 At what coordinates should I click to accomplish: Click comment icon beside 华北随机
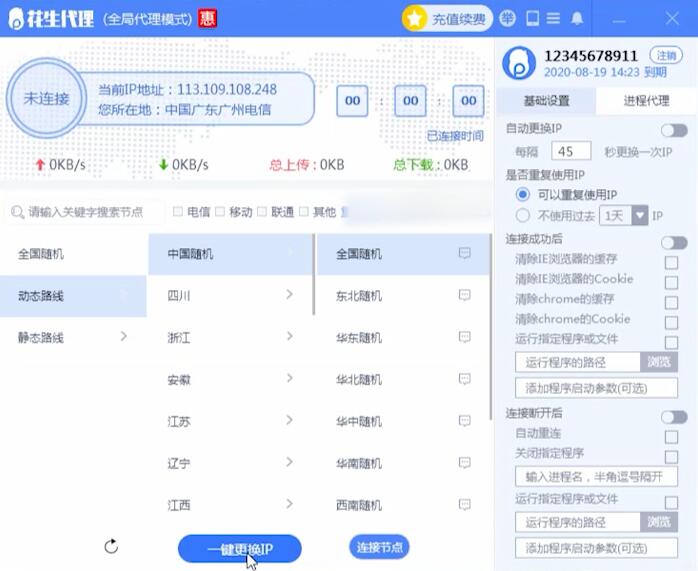coord(464,379)
